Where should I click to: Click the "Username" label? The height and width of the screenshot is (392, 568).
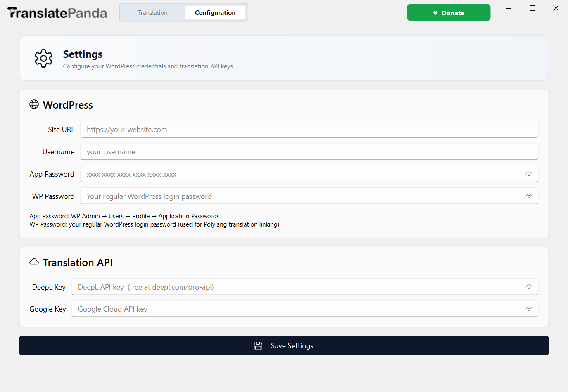tap(59, 152)
